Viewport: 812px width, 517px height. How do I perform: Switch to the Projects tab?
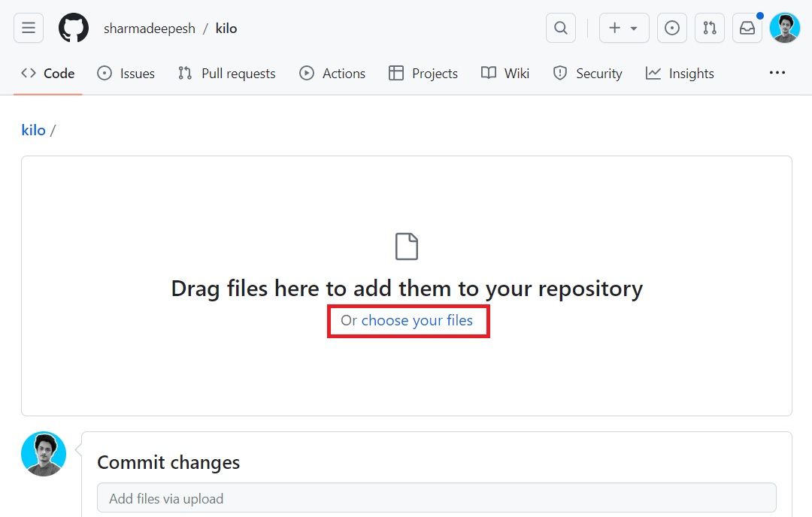click(x=423, y=73)
